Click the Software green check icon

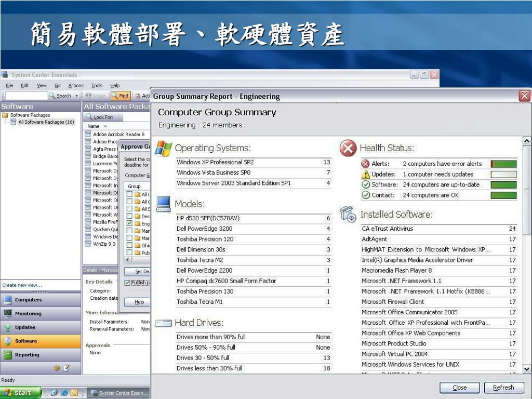(365, 184)
